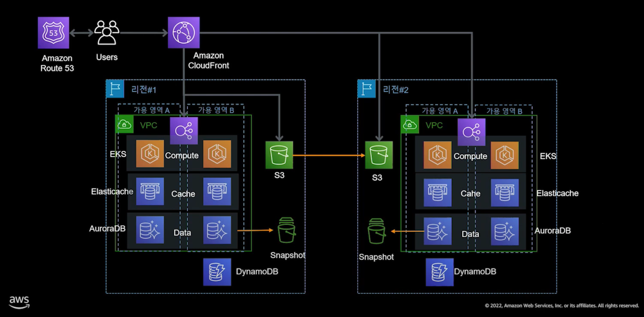
Task: Click '가용 영역 B' label in Region #1
Action: tap(216, 110)
